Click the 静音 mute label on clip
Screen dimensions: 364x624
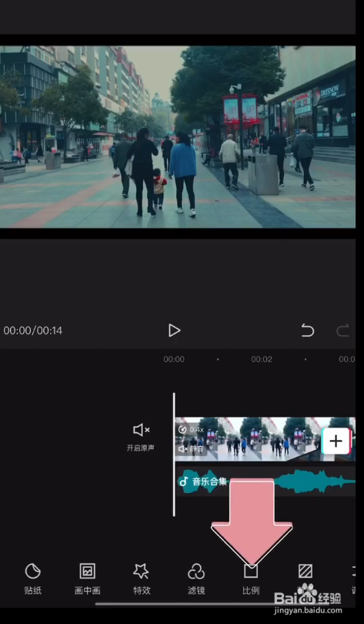[192, 449]
